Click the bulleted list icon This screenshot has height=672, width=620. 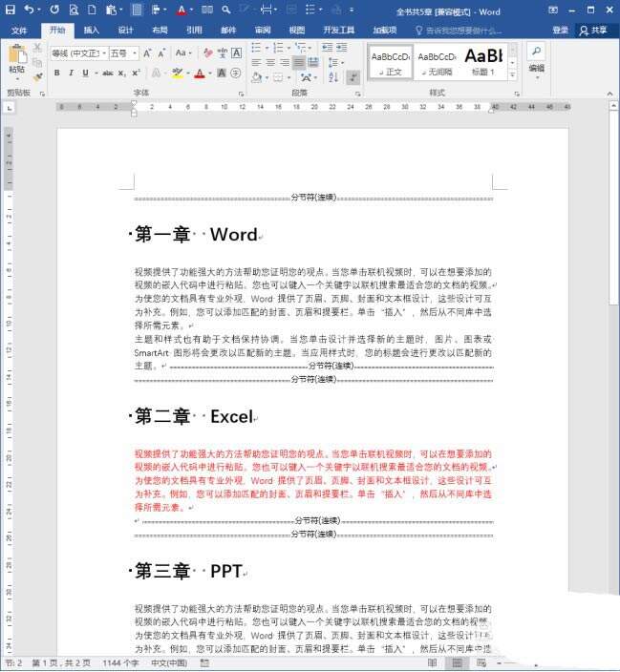258,48
